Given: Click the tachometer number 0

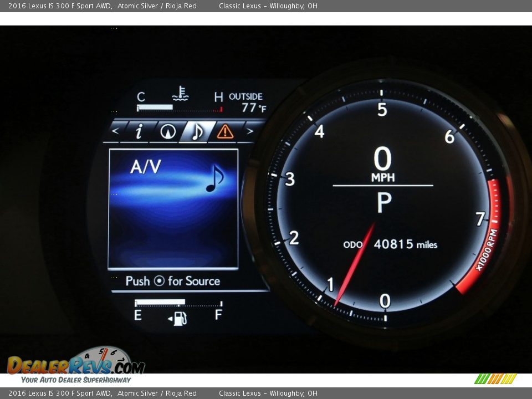Looking at the screenshot, I should click(x=385, y=300).
